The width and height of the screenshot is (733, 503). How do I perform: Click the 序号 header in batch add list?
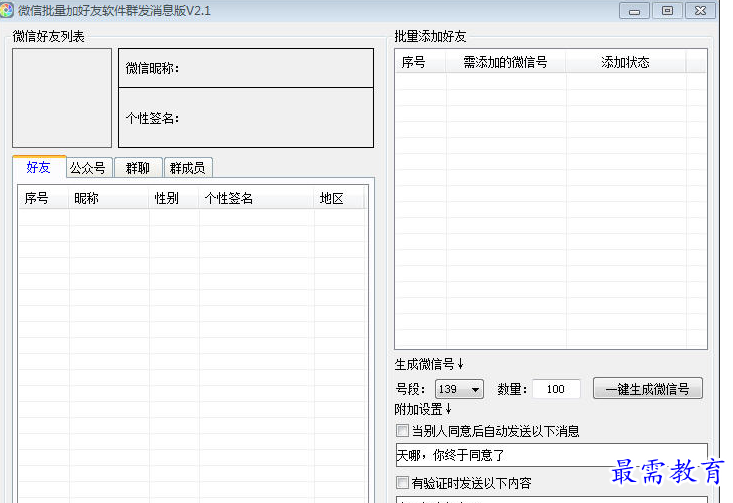pyautogui.click(x=421, y=62)
